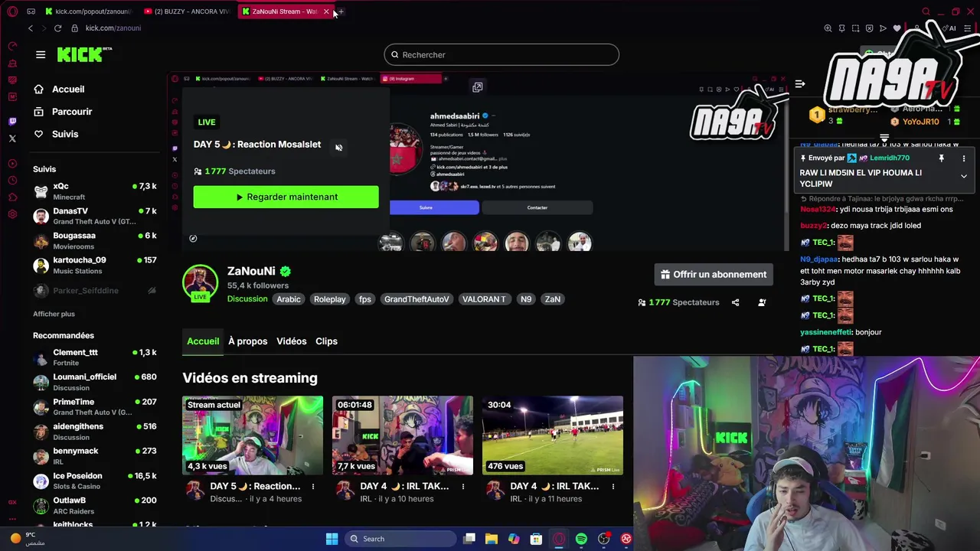Click the user icon beside share
The width and height of the screenshot is (980, 551).
(762, 302)
